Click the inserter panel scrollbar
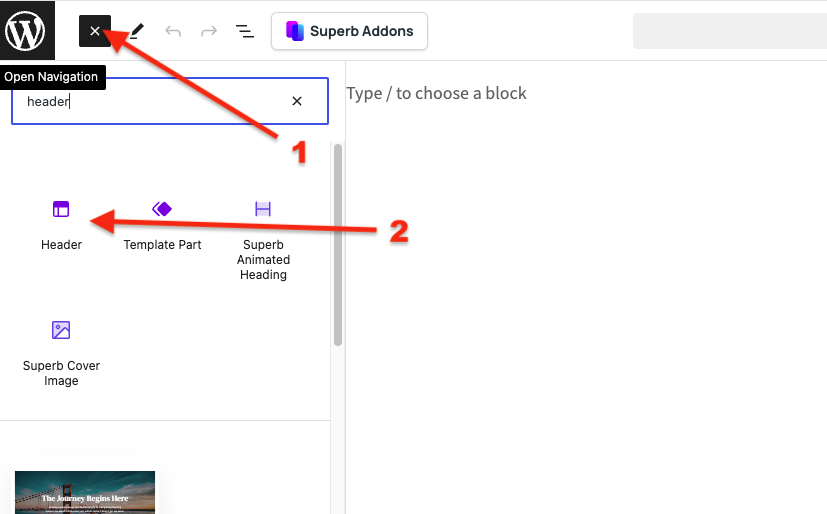The image size is (827, 514). 338,245
